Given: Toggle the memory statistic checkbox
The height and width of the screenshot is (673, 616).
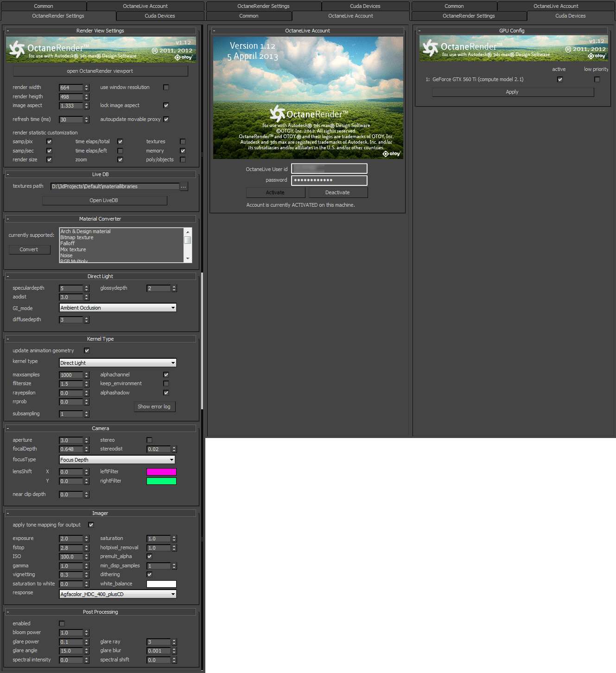Looking at the screenshot, I should 183,151.
